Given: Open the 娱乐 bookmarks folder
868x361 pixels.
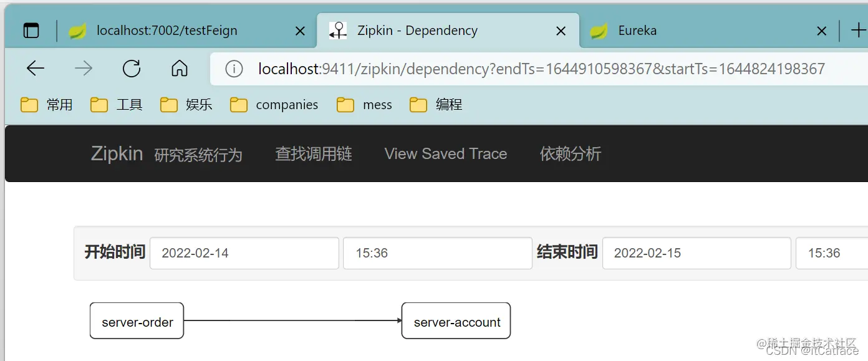Looking at the screenshot, I should click(186, 105).
